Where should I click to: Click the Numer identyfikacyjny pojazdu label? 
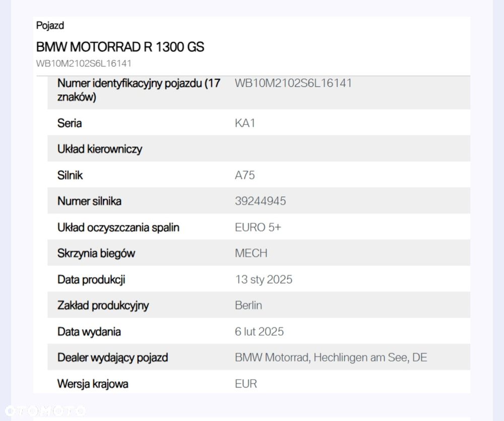(x=139, y=90)
